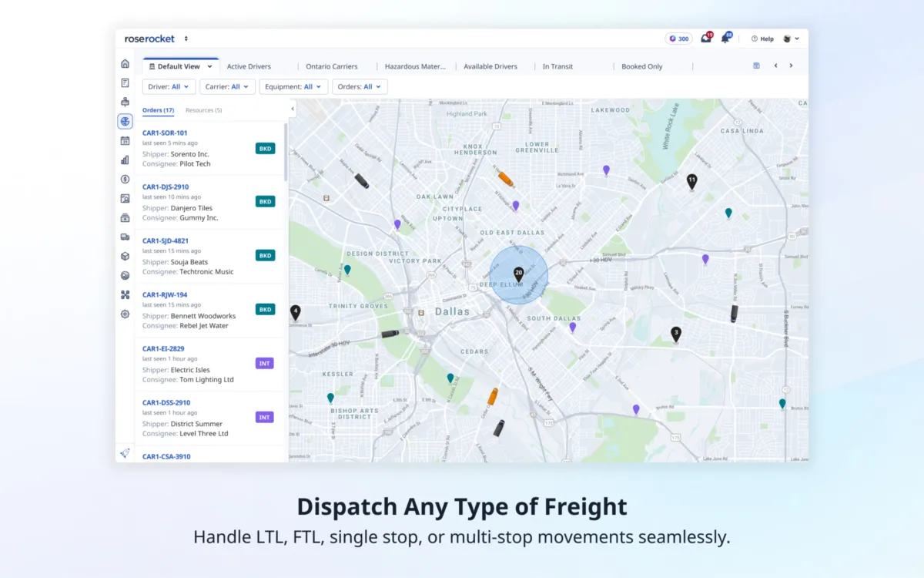
Task: Click the black truck near Trinity Groves
Action: pyautogui.click(x=390, y=334)
